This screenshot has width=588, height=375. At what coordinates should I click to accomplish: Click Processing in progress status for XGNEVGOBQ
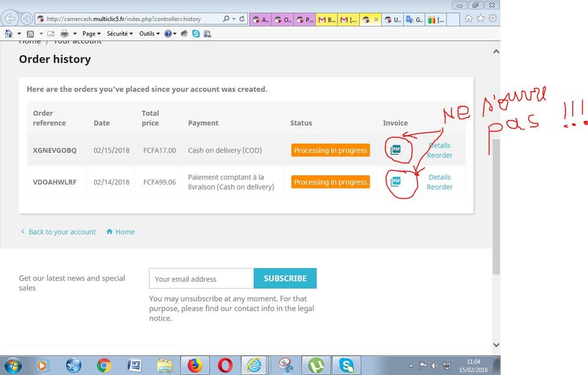pyautogui.click(x=330, y=150)
